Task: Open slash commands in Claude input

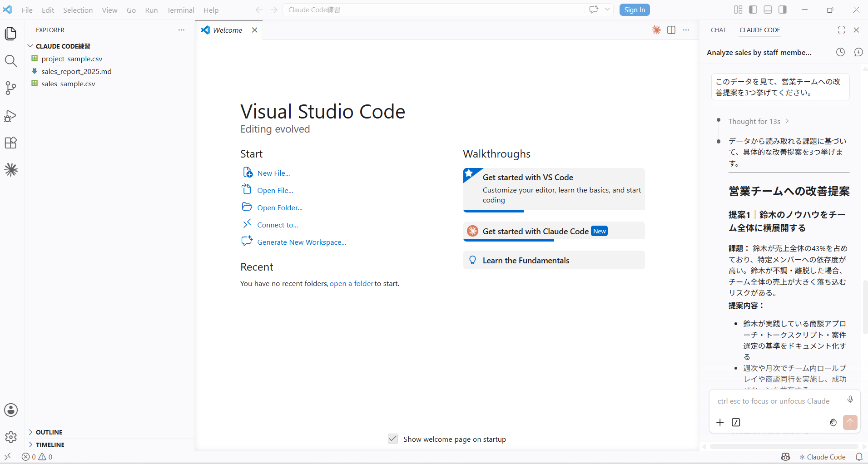Action: coord(736,423)
